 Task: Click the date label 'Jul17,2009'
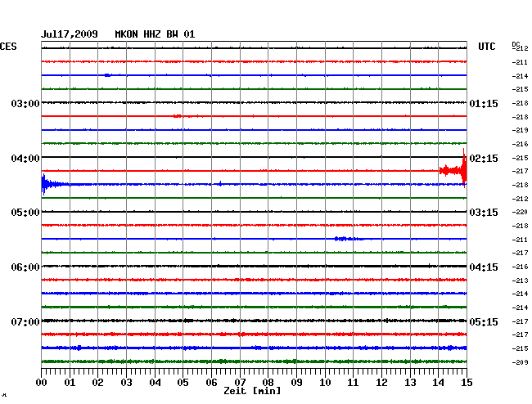click(x=70, y=34)
